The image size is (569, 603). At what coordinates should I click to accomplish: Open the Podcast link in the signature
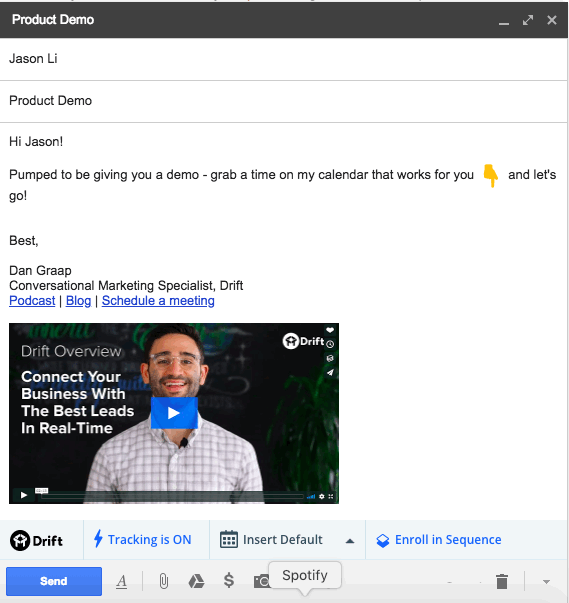(32, 300)
